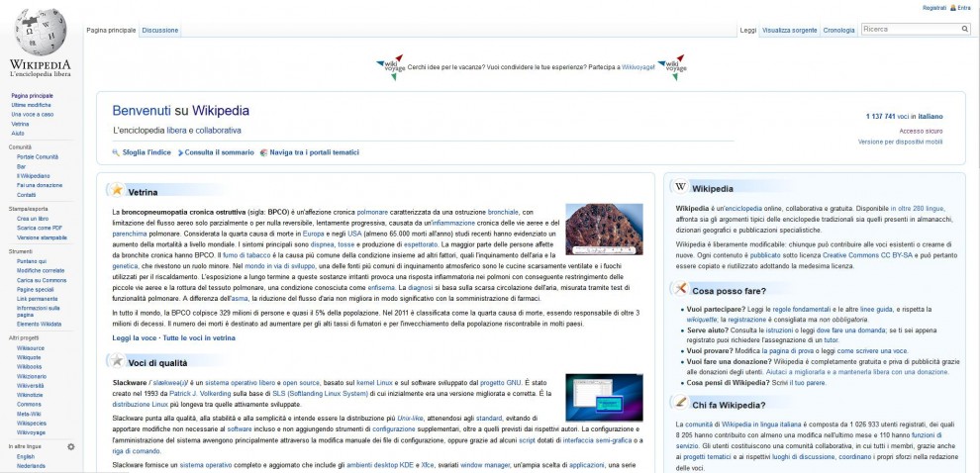Open Elemento Wikidata link
Screen dimensions: 980x473
tap(39, 325)
